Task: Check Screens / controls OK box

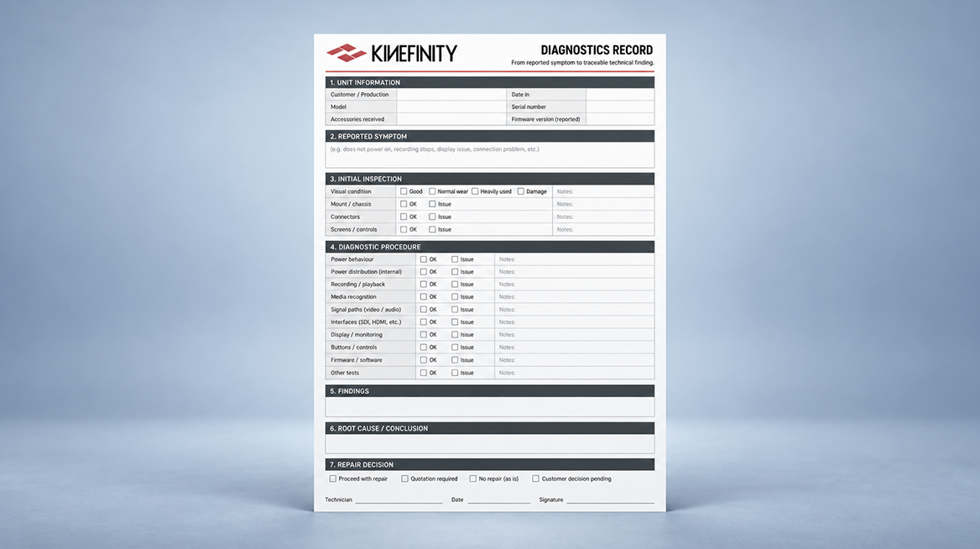Action: (x=404, y=229)
